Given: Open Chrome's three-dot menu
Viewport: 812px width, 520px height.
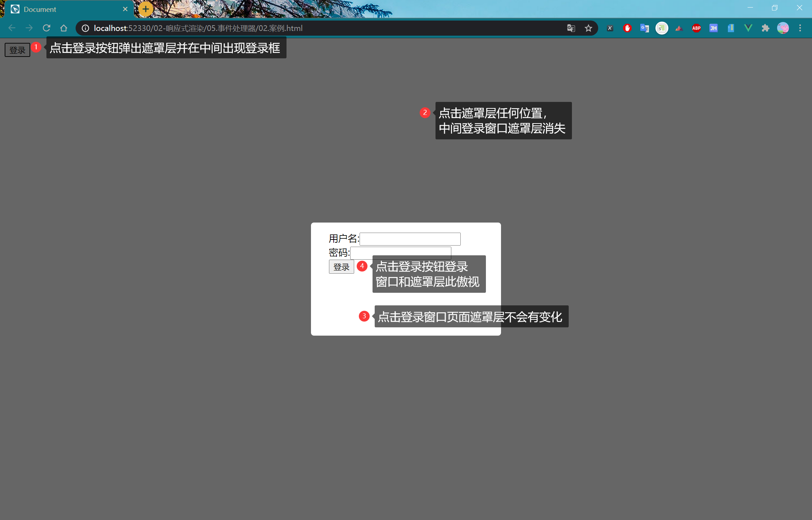Looking at the screenshot, I should coord(800,28).
